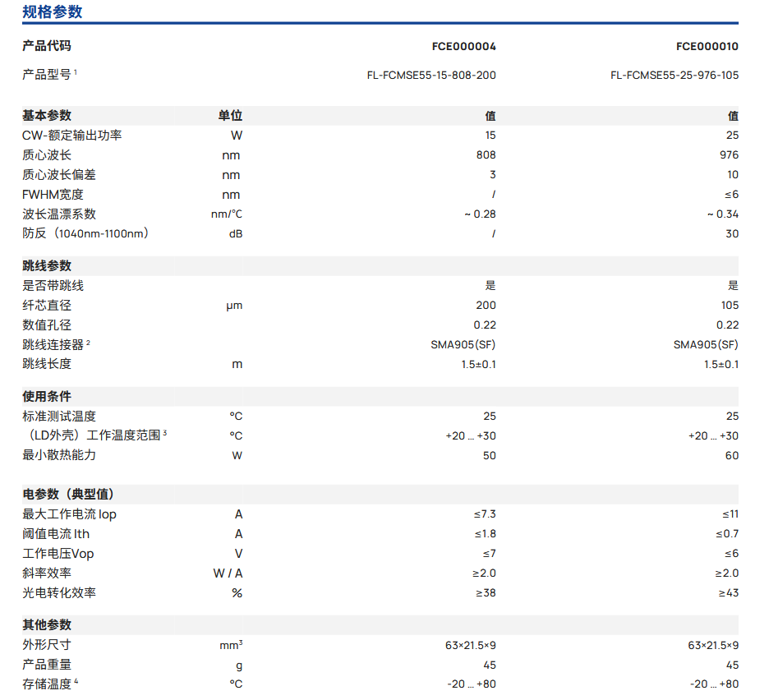Click the 976 centroid wavelength value

pos(729,155)
